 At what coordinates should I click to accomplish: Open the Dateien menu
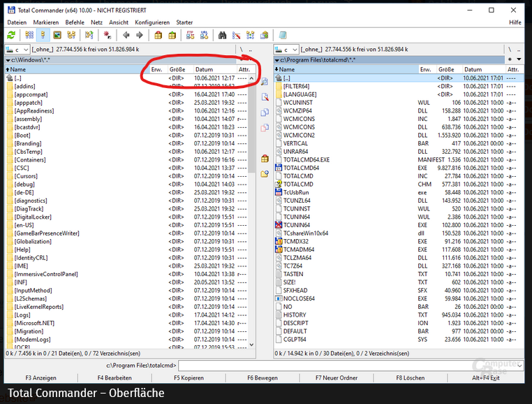point(17,22)
